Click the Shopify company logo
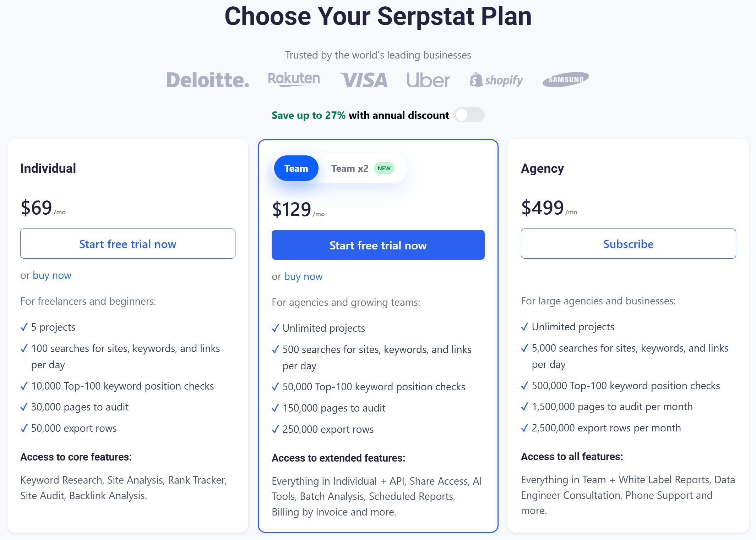Image resolution: width=756 pixels, height=540 pixels. click(x=496, y=79)
